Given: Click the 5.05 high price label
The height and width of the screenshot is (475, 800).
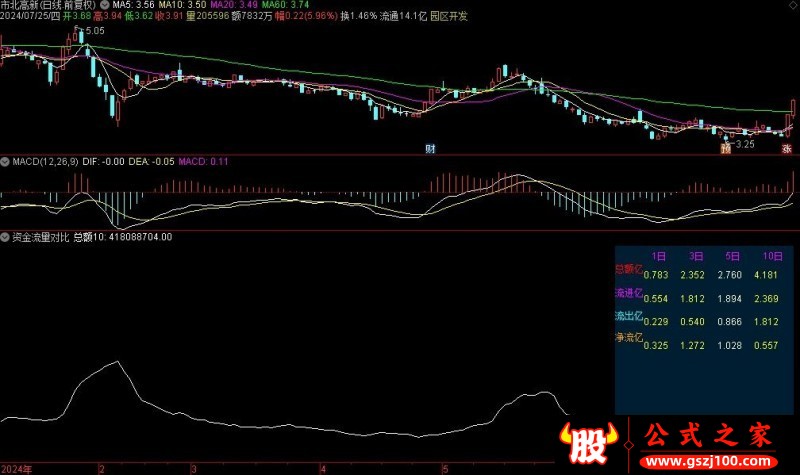Looking at the screenshot, I should 94,31.
